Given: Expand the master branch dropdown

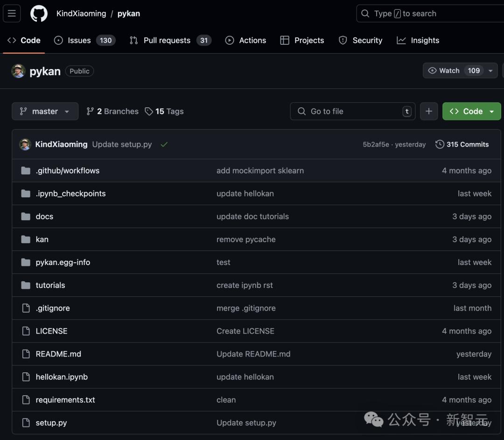Looking at the screenshot, I should pyautogui.click(x=45, y=112).
